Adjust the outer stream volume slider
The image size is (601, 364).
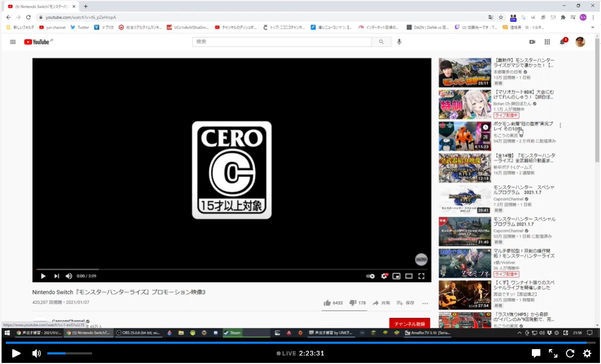pyautogui.click(x=69, y=353)
